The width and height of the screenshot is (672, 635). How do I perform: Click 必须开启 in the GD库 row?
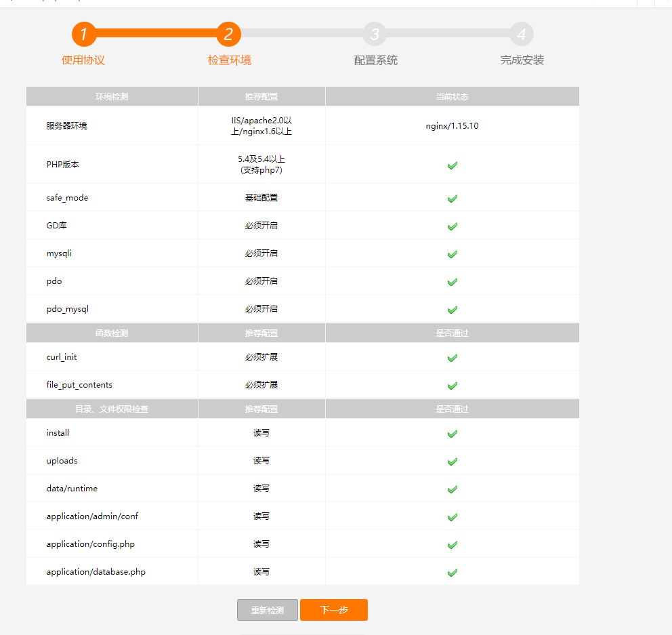click(261, 226)
